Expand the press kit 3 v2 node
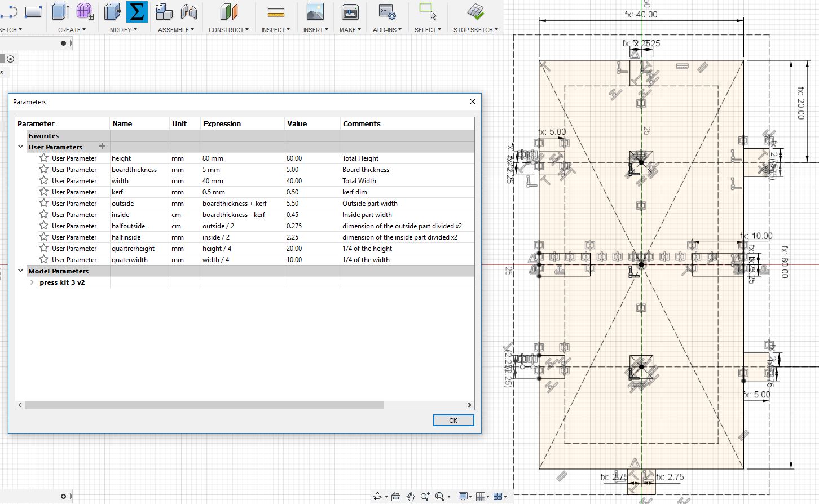 click(32, 282)
